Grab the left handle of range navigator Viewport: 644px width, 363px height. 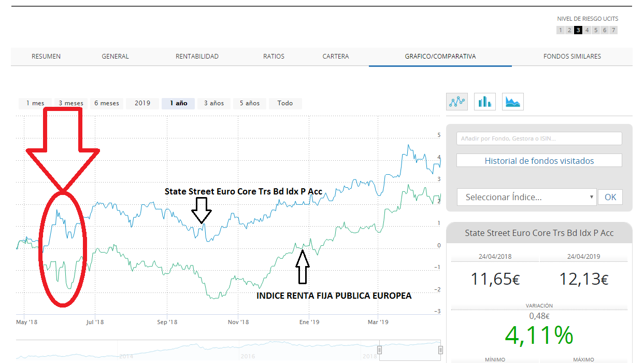[x=380, y=350]
